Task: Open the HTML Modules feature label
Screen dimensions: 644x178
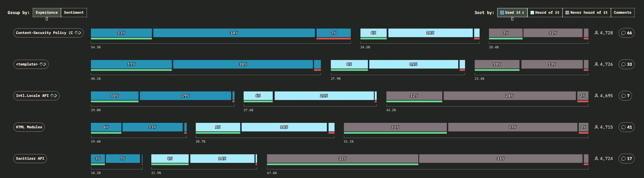Action: pos(29,127)
